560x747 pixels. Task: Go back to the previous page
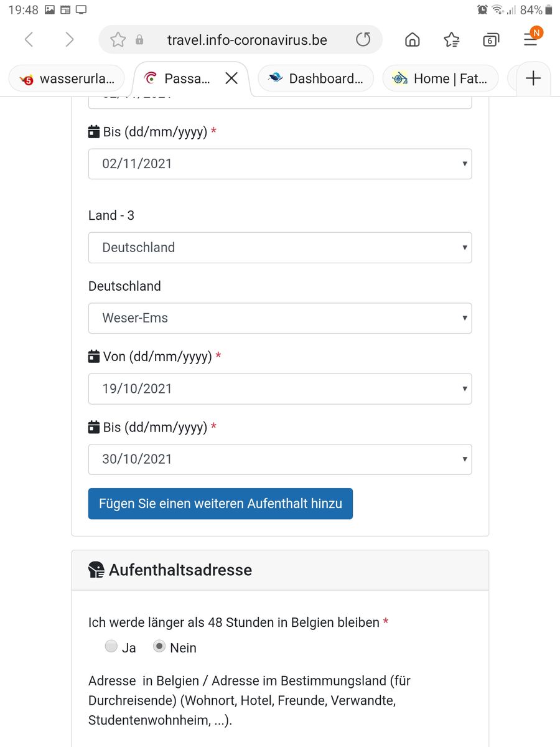[x=29, y=40]
